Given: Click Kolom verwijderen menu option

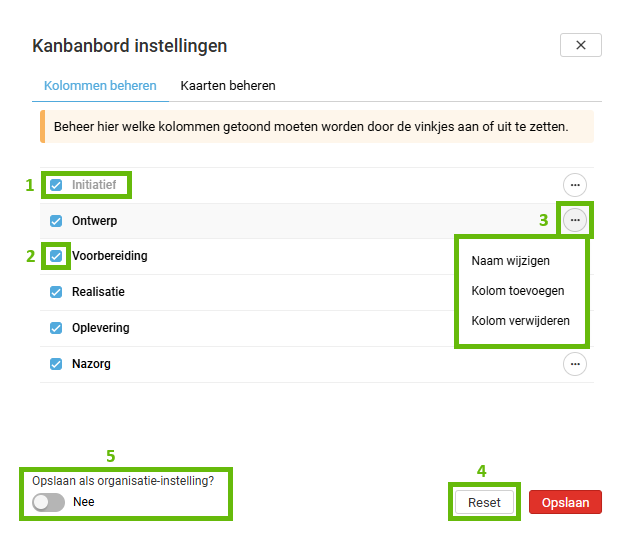Looking at the screenshot, I should tap(520, 321).
